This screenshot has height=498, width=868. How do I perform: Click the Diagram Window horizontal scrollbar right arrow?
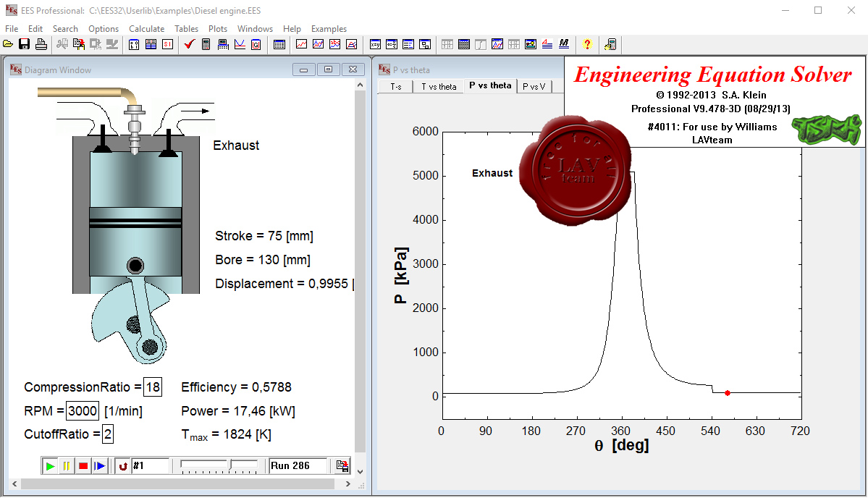(347, 484)
